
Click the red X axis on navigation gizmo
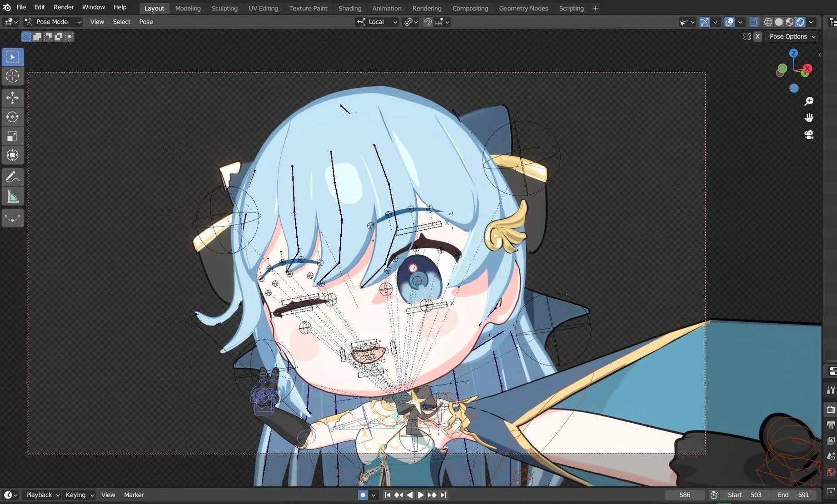coord(807,69)
